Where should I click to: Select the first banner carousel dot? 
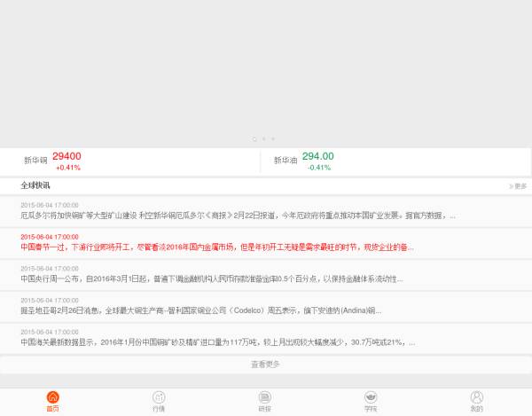254,139
